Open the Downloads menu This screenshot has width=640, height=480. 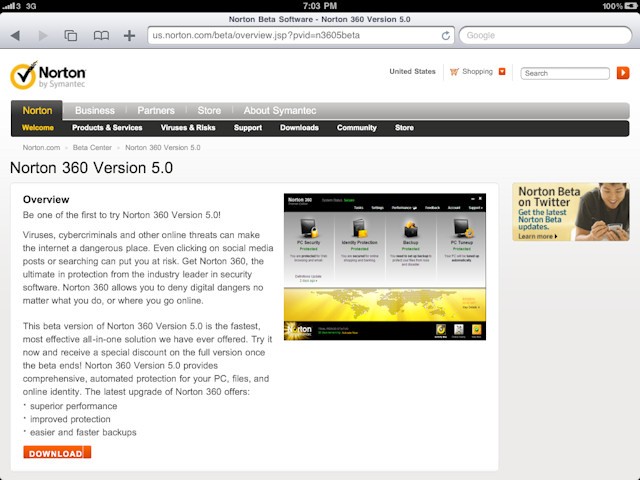[299, 128]
